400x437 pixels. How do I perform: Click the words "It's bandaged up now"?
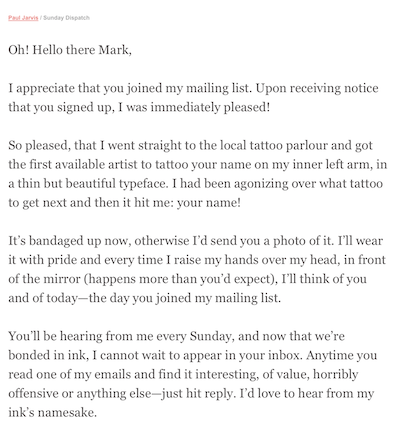click(69, 241)
